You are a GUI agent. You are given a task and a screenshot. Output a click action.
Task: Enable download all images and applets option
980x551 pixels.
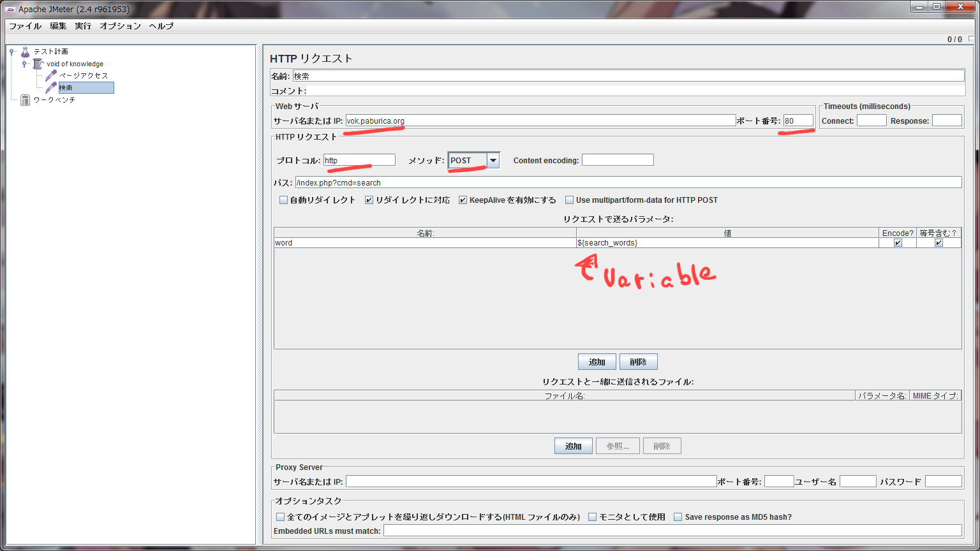click(280, 517)
